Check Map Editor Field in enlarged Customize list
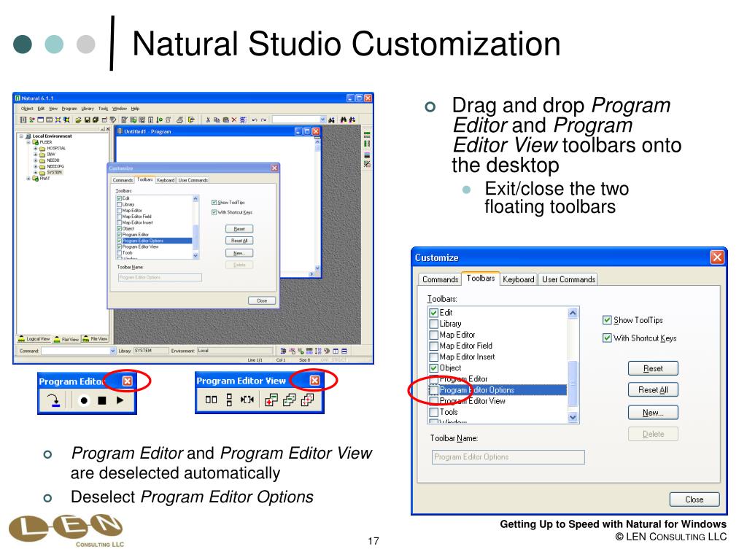The height and width of the screenshot is (560, 747). (433, 346)
